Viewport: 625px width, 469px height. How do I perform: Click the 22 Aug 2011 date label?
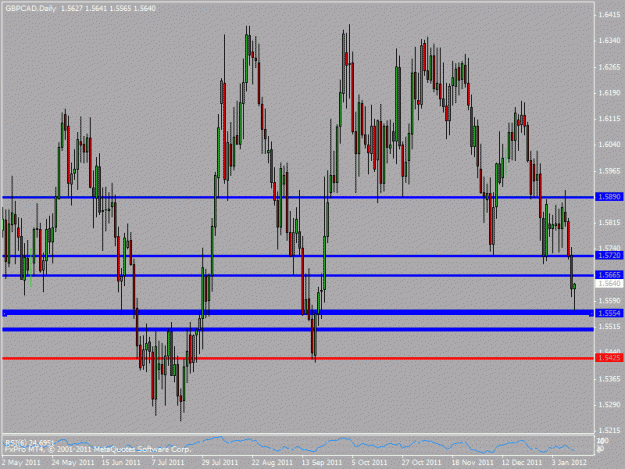[x=272, y=462]
